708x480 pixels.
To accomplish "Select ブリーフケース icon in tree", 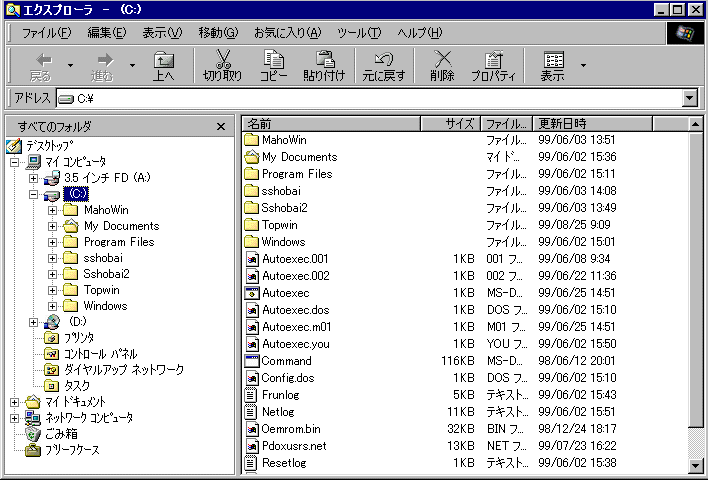I will coord(33,450).
